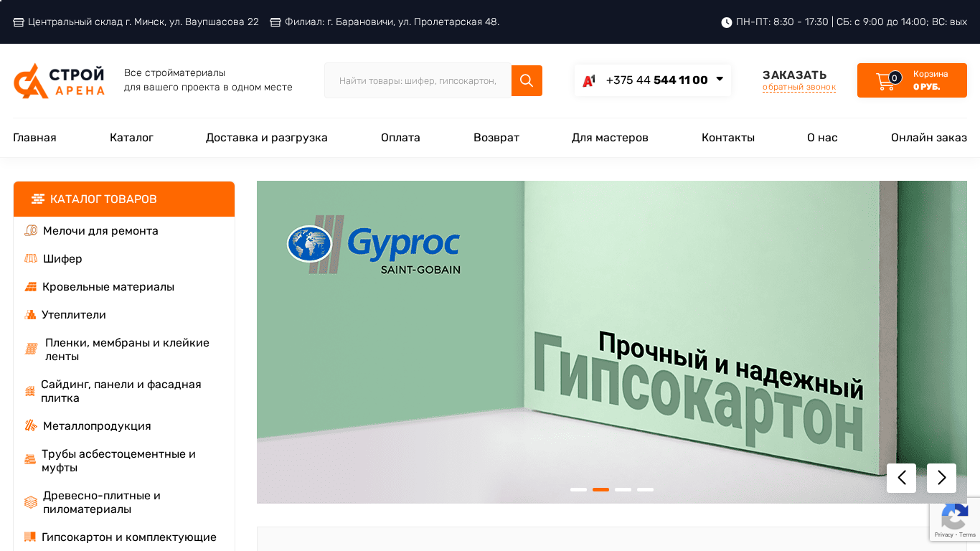Click the Кровельные материалы roof icon
The width and height of the screenshot is (980, 551).
coord(31,286)
